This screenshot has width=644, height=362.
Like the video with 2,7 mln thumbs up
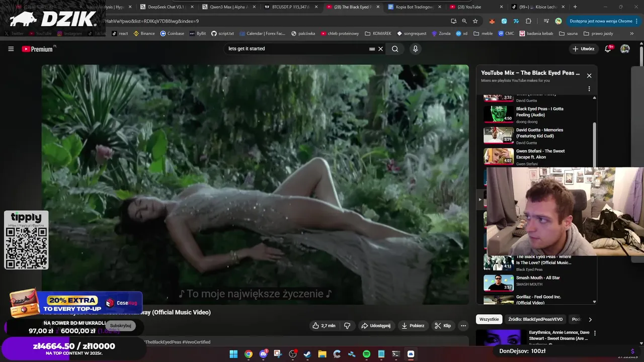coord(324,326)
